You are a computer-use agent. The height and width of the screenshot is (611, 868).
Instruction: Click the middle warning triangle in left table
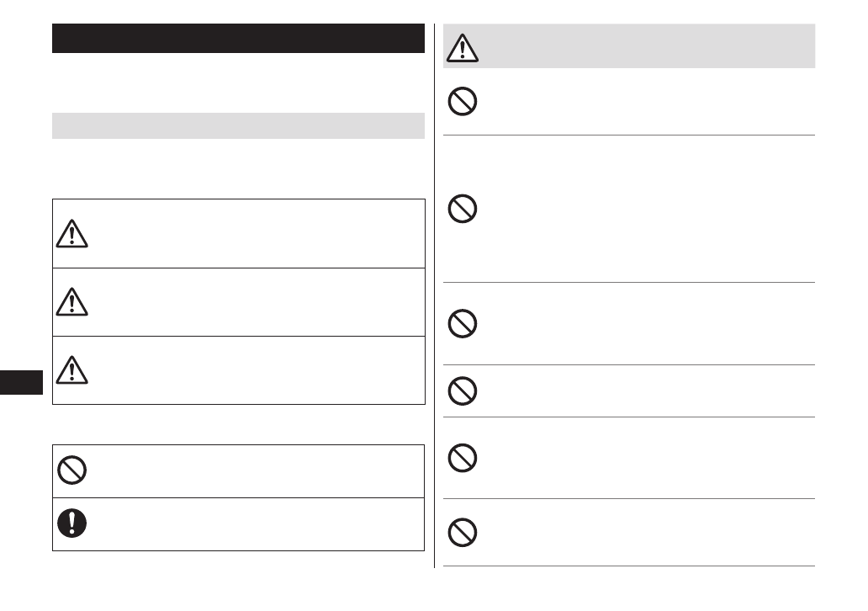point(72,302)
